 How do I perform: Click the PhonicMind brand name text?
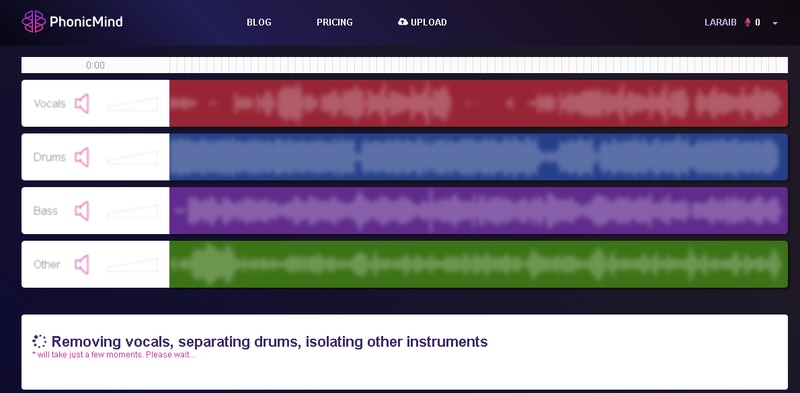click(86, 22)
